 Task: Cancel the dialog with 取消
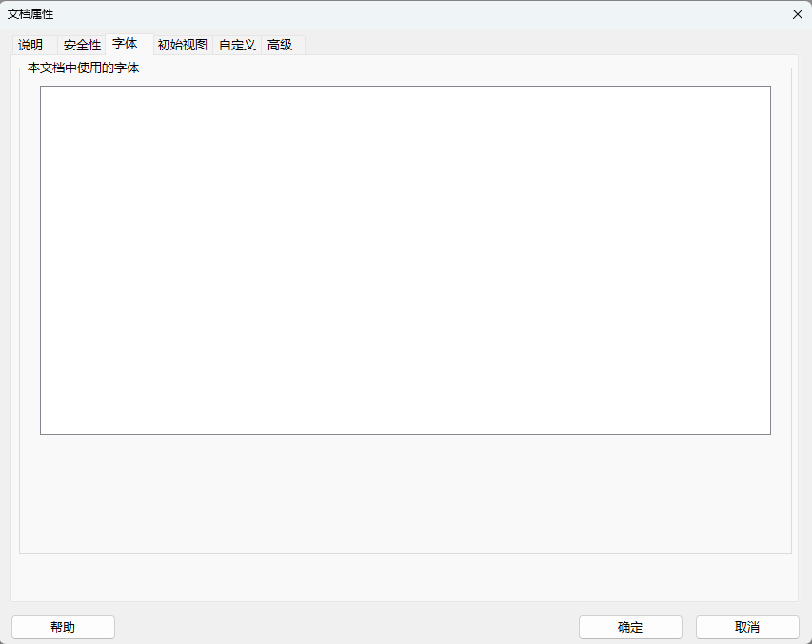tap(747, 627)
